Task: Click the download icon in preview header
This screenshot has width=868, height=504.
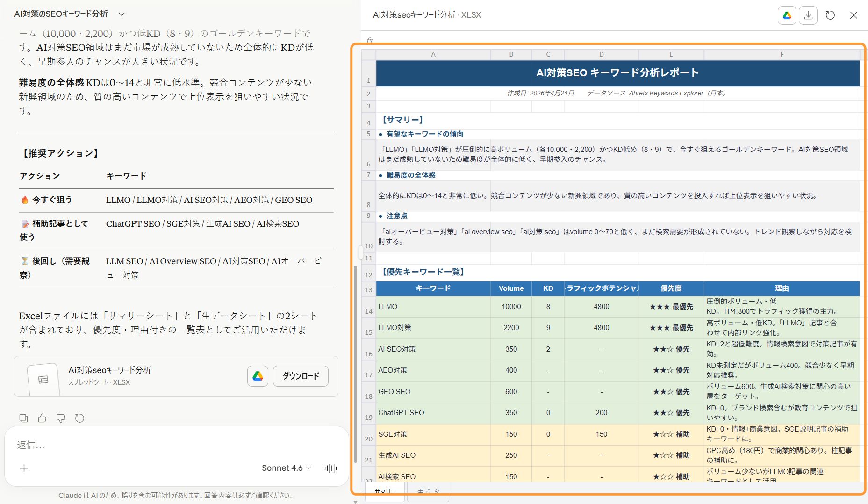Action: click(x=808, y=15)
